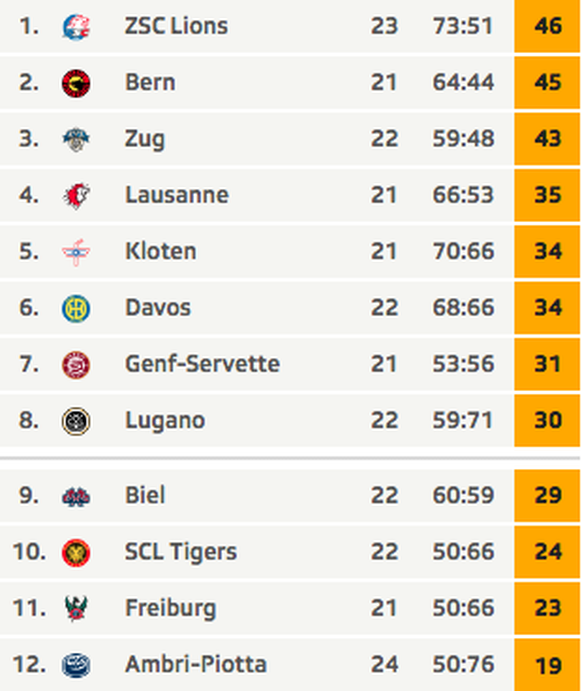This screenshot has width=582, height=691.
Task: Open the Kloten airplane logo
Action: [x=76, y=252]
